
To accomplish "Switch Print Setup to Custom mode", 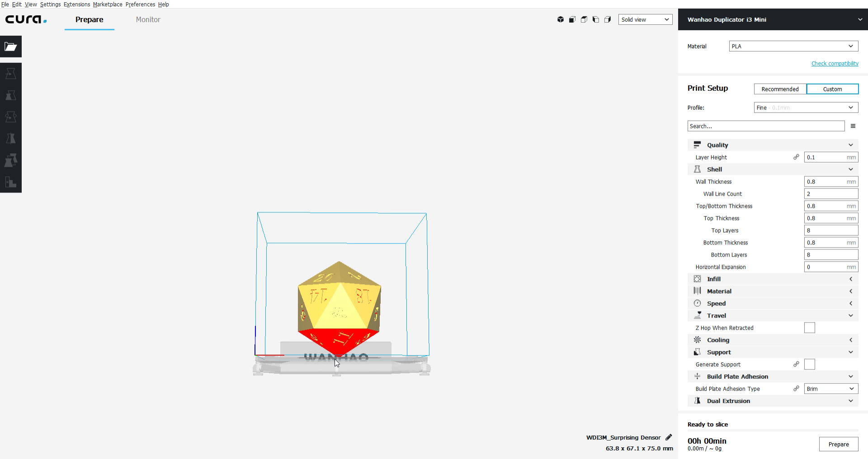I will 832,89.
